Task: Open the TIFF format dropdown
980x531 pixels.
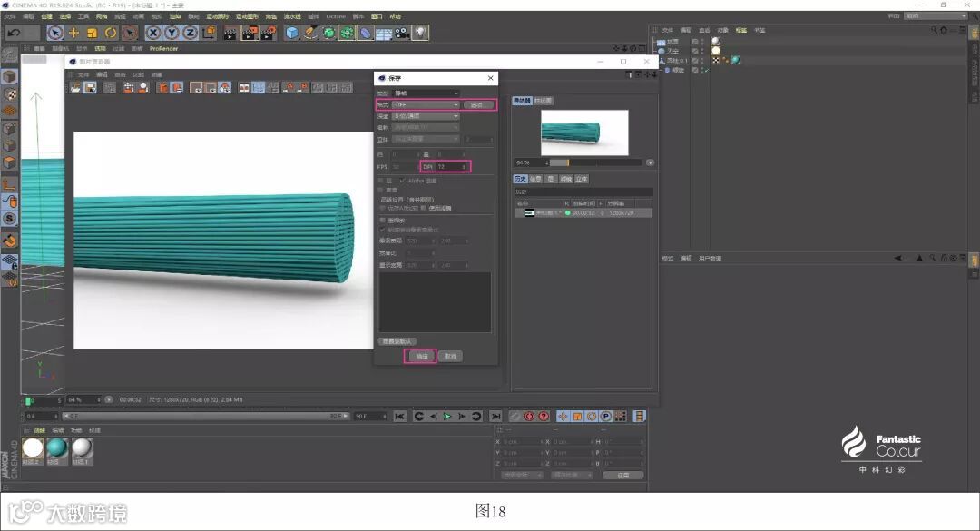Action: pyautogui.click(x=426, y=104)
